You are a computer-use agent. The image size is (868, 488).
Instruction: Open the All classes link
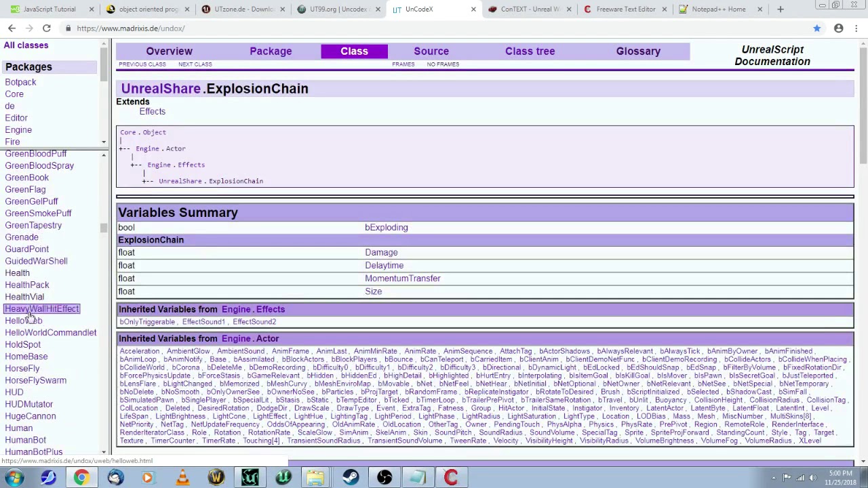[26, 45]
